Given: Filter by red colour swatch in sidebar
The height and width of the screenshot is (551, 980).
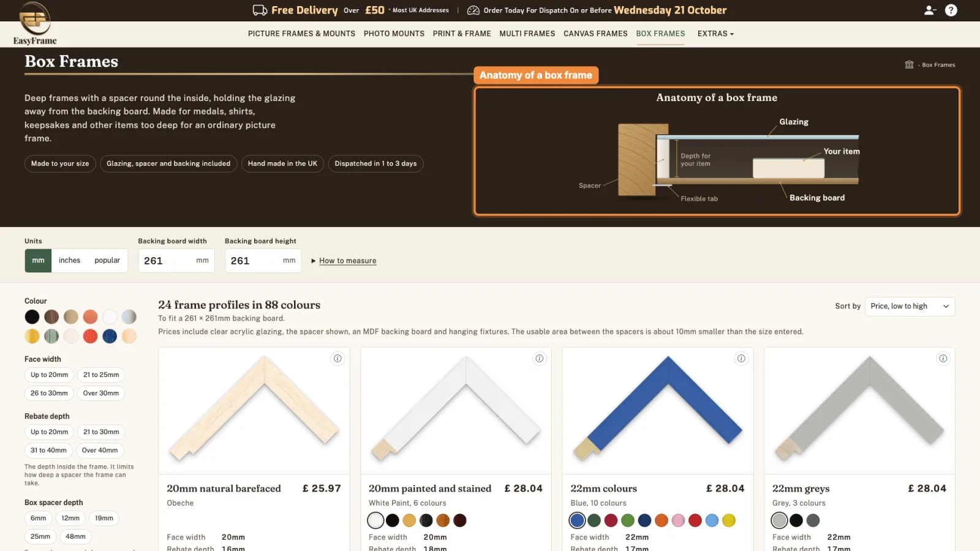Looking at the screenshot, I should point(90,336).
